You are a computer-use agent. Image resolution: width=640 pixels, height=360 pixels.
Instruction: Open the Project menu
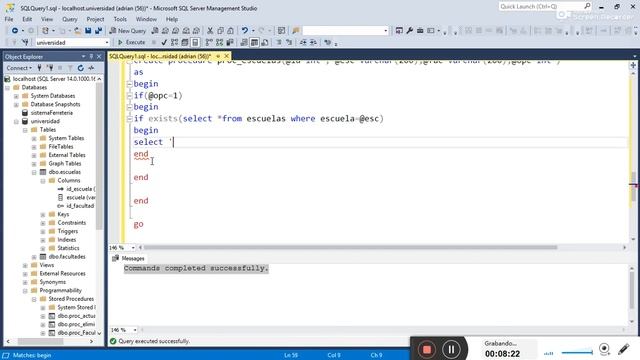pyautogui.click(x=95, y=19)
